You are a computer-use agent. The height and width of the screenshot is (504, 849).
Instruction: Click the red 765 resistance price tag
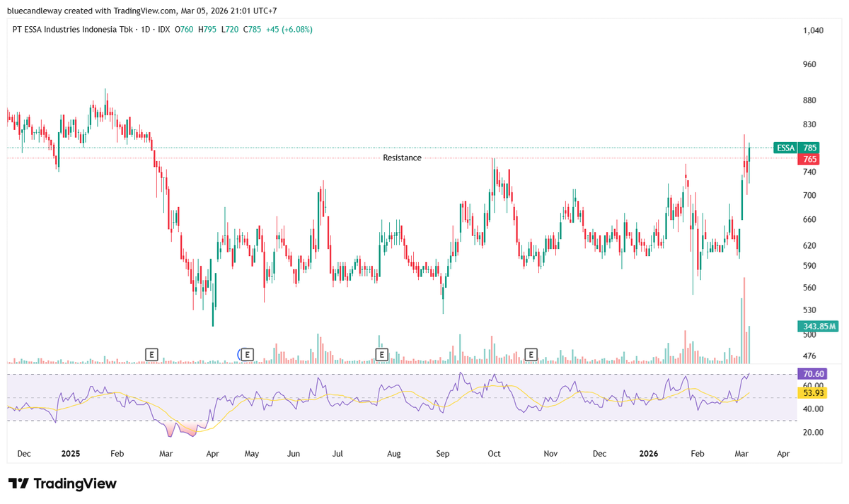click(810, 160)
